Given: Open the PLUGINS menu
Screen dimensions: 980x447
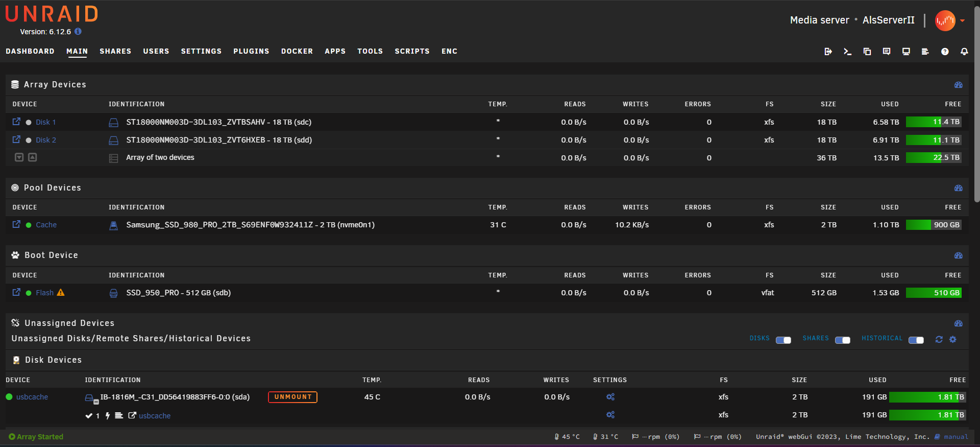Looking at the screenshot, I should 251,51.
